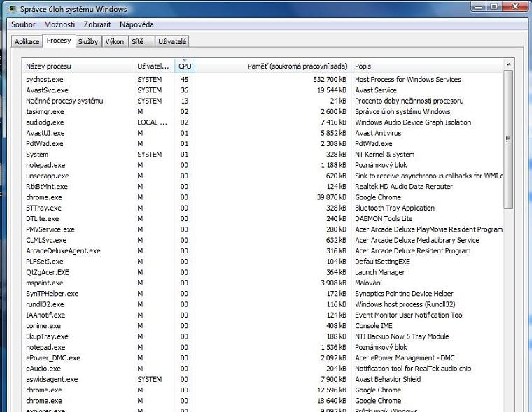The height and width of the screenshot is (412, 532).
Task: Click the Host Process for Windows Services description
Action: (x=408, y=79)
